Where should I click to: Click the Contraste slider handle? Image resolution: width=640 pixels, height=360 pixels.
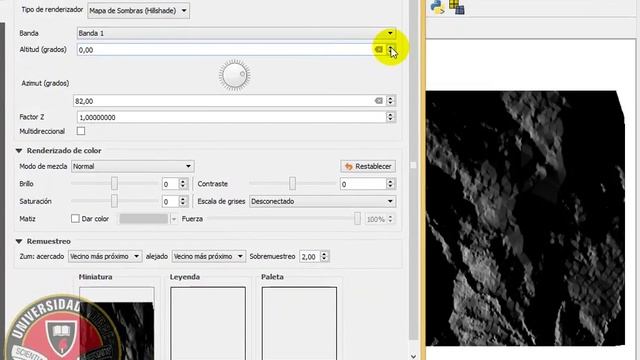(292, 184)
